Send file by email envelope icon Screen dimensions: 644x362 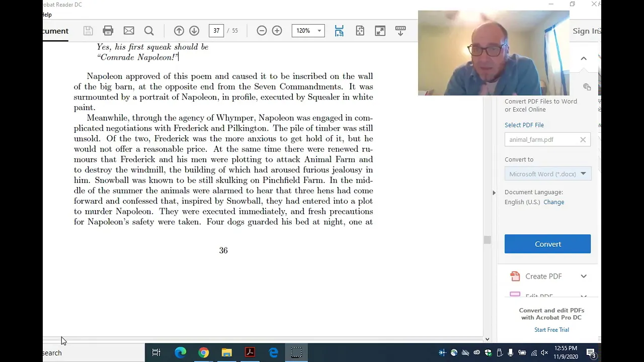(129, 31)
